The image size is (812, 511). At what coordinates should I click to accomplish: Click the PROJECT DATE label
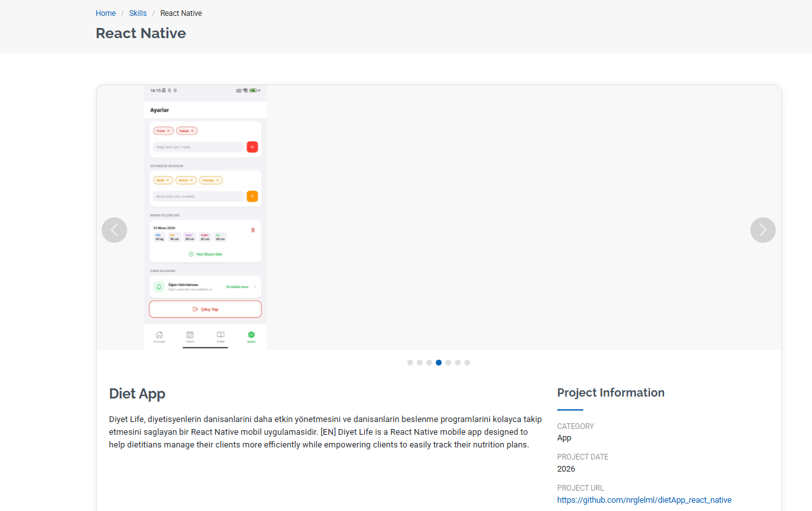pos(583,457)
